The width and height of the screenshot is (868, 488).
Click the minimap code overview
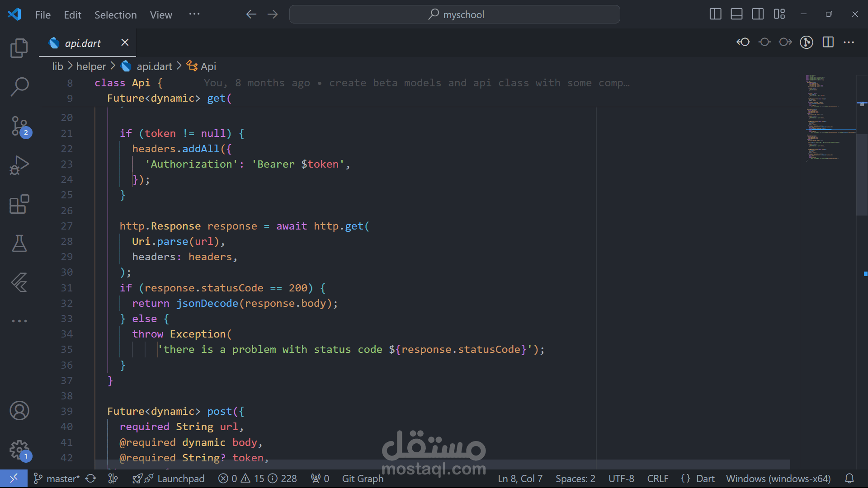pos(823,117)
